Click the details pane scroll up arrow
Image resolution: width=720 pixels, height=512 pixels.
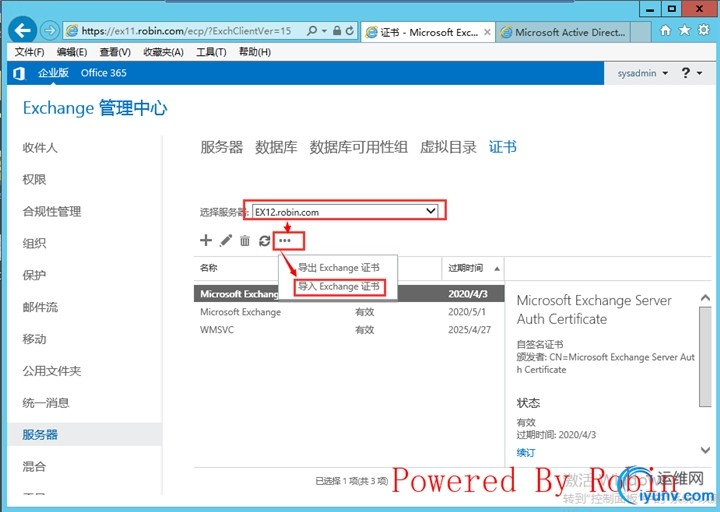click(705, 298)
